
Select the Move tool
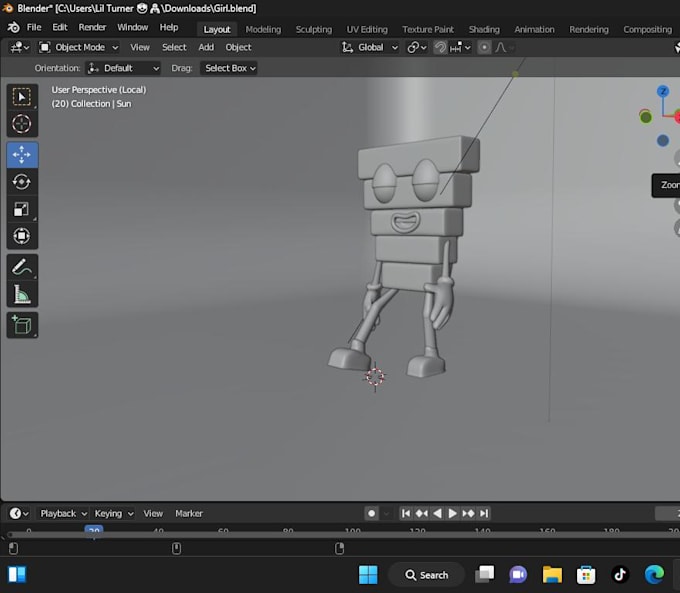tap(22, 155)
